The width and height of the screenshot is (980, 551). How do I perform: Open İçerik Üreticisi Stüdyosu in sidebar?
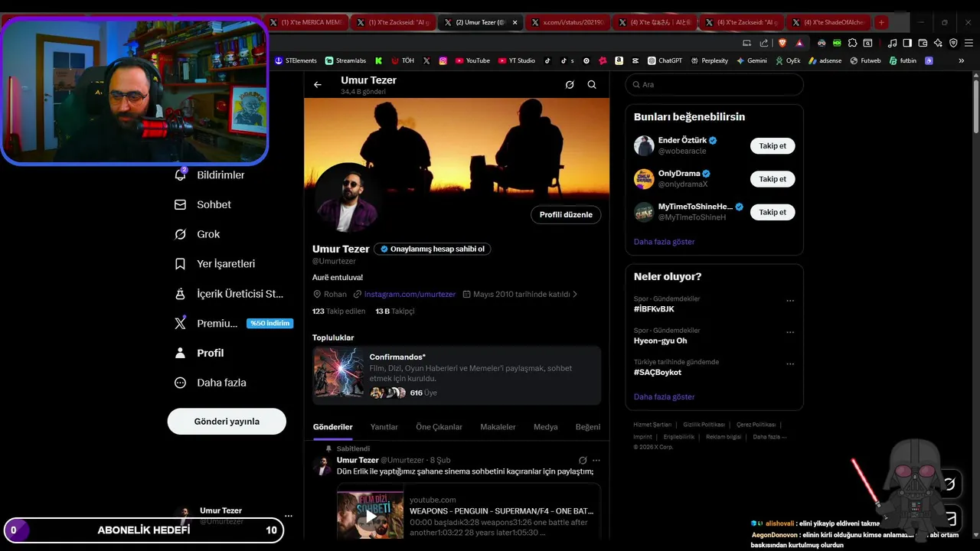[230, 294]
